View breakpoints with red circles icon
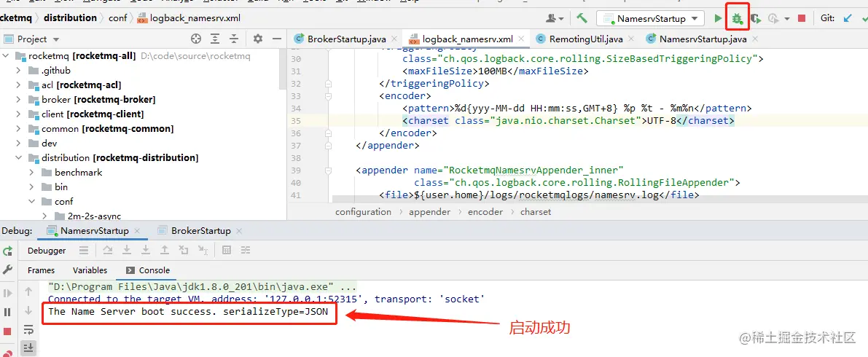 pos(8,353)
